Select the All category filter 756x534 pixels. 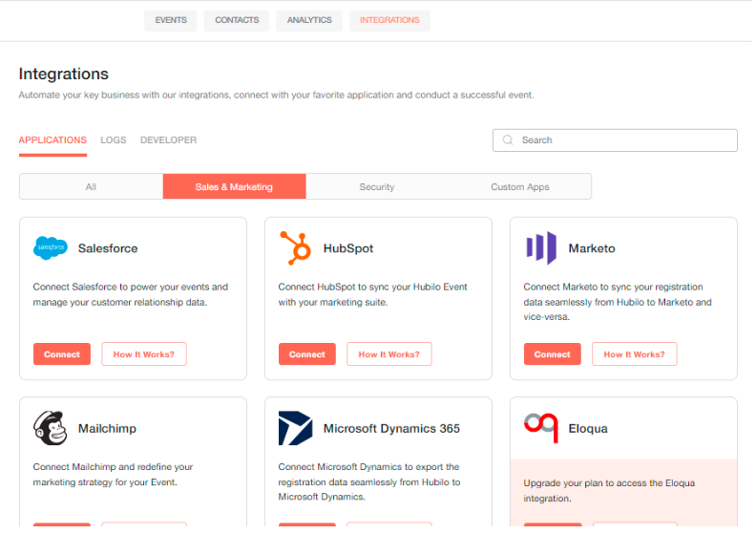coord(91,186)
